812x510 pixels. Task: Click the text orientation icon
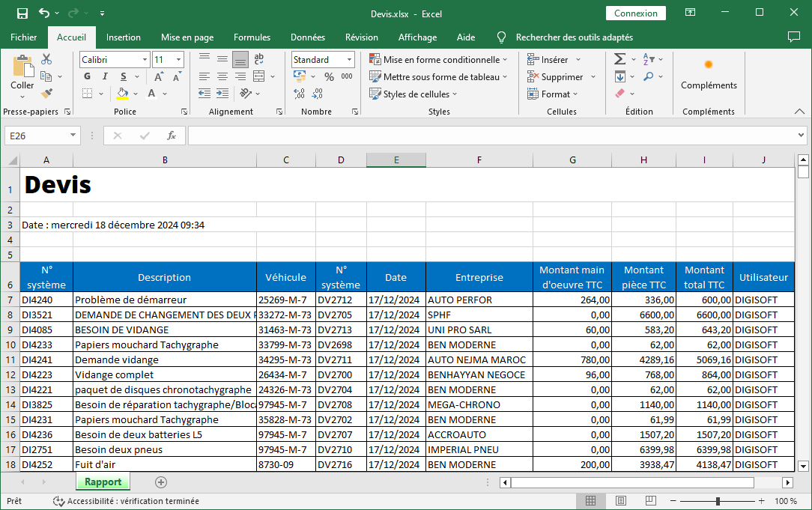(246, 94)
